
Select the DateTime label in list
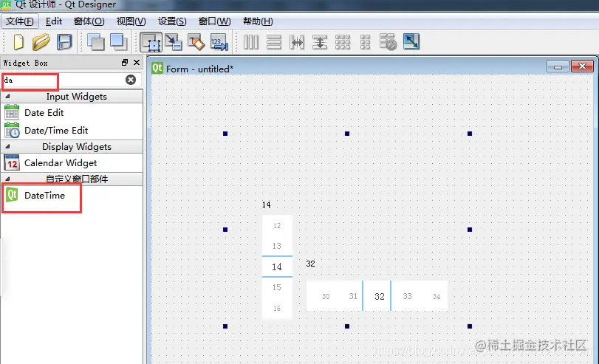pyautogui.click(x=45, y=195)
